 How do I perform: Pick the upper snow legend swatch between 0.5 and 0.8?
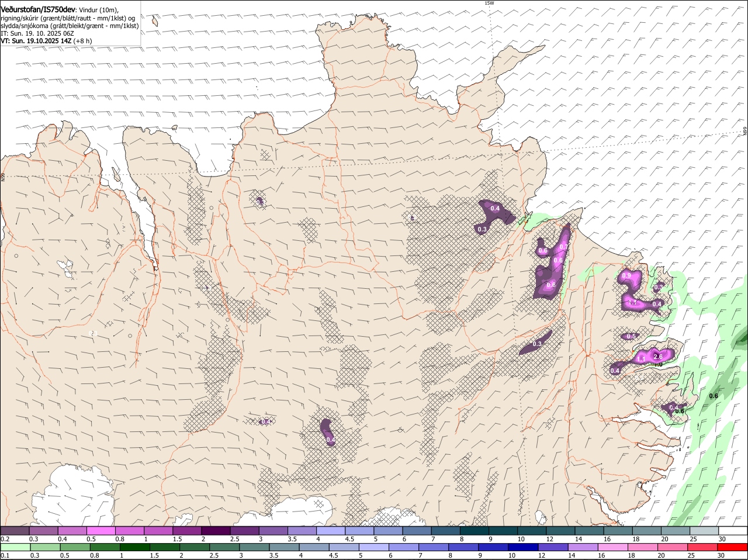[101, 530]
